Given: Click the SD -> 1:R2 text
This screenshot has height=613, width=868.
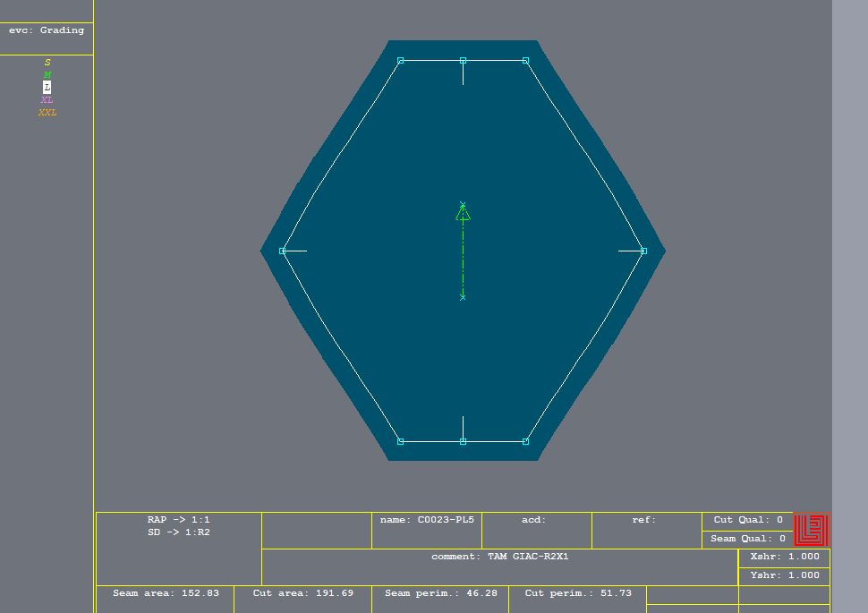Looking at the screenshot, I should (x=178, y=532).
